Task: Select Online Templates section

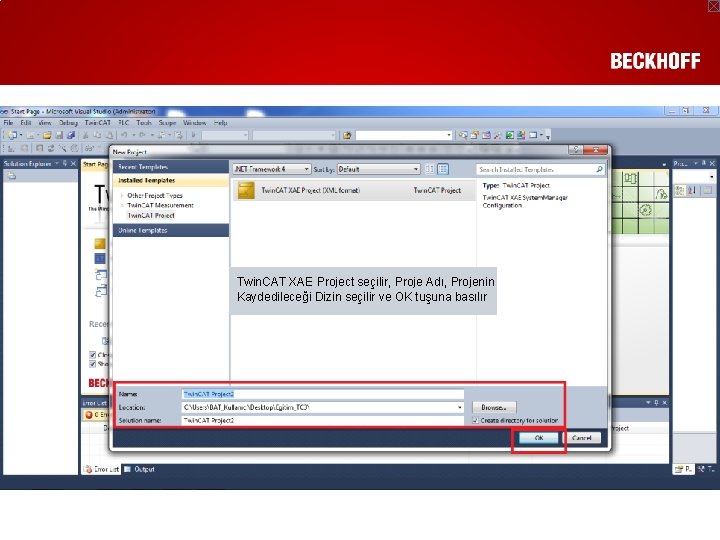Action: [171, 231]
